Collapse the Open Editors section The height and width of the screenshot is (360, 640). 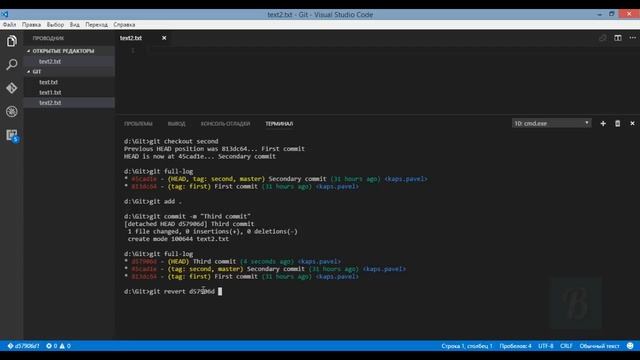tap(69, 51)
